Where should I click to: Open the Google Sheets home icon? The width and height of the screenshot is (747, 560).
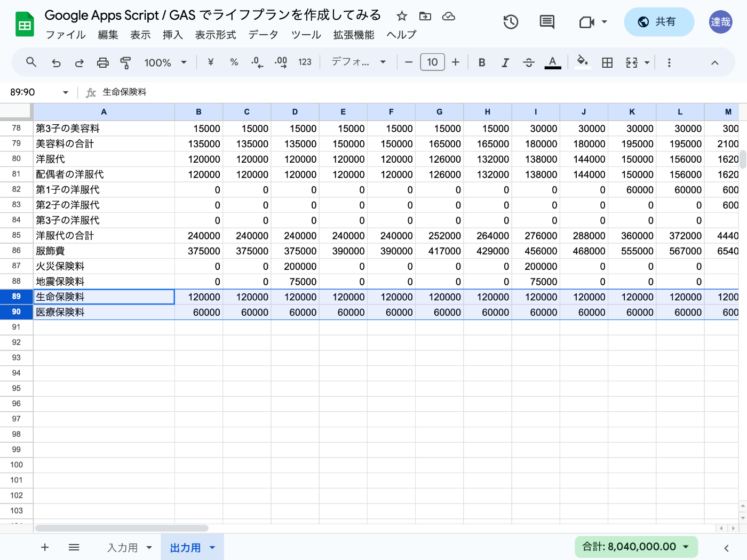tap(25, 24)
